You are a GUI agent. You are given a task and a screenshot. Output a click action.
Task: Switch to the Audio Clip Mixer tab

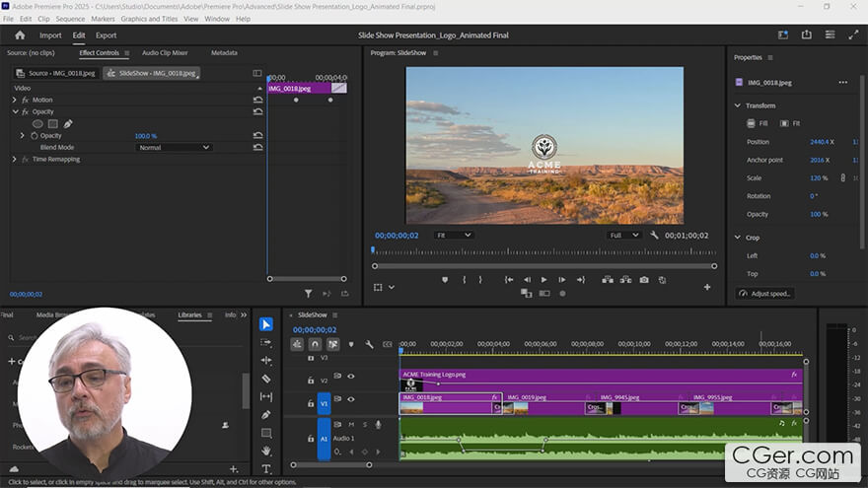[165, 52]
